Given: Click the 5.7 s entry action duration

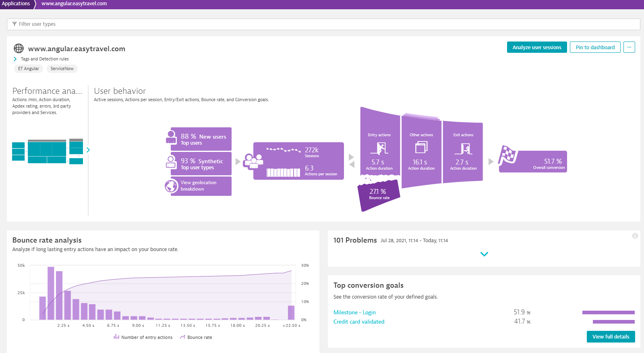Looking at the screenshot, I should 378,162.
